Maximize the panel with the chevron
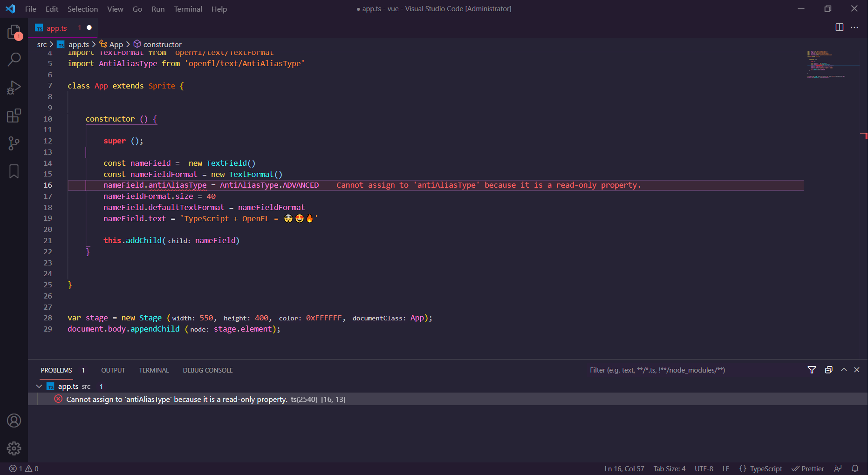 click(x=843, y=370)
